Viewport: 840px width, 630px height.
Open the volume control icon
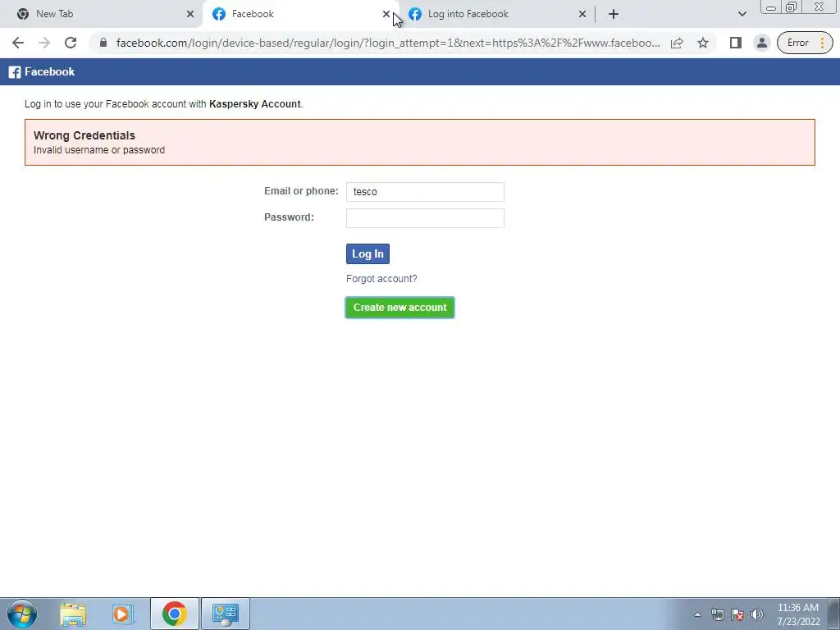tap(757, 614)
